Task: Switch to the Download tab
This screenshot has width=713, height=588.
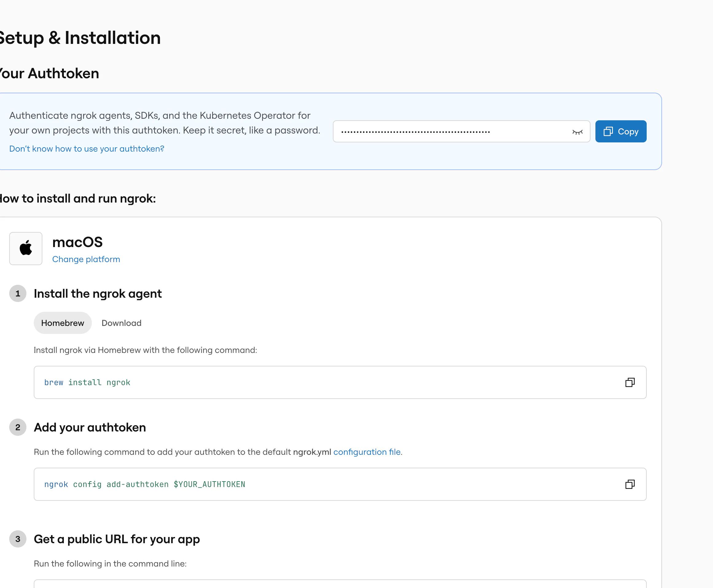Action: pos(121,323)
